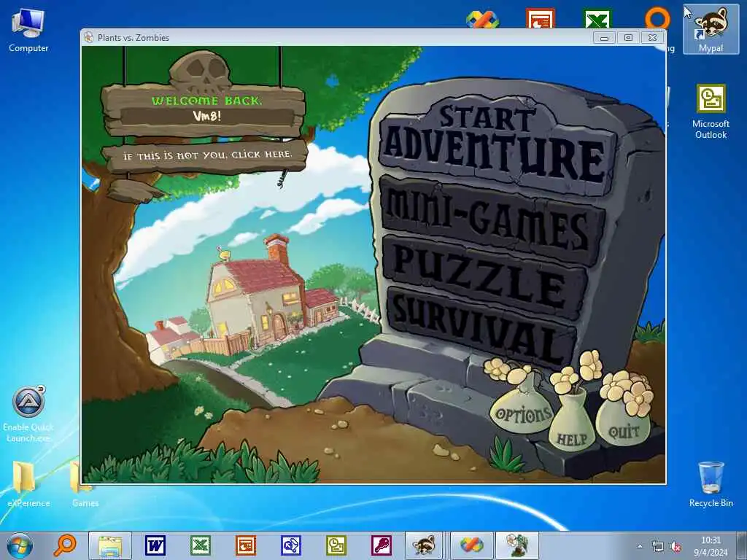Launch Publisher from the taskbar
The image size is (747, 560).
[x=290, y=545]
